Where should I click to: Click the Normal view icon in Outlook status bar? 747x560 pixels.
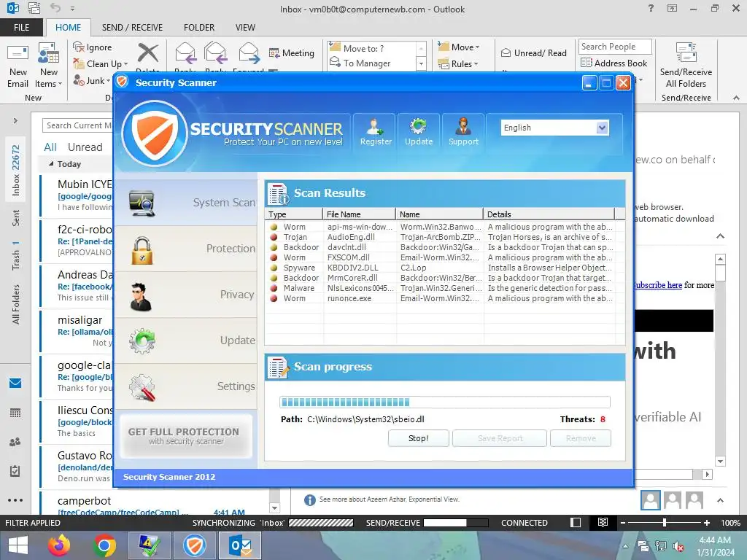(576, 522)
